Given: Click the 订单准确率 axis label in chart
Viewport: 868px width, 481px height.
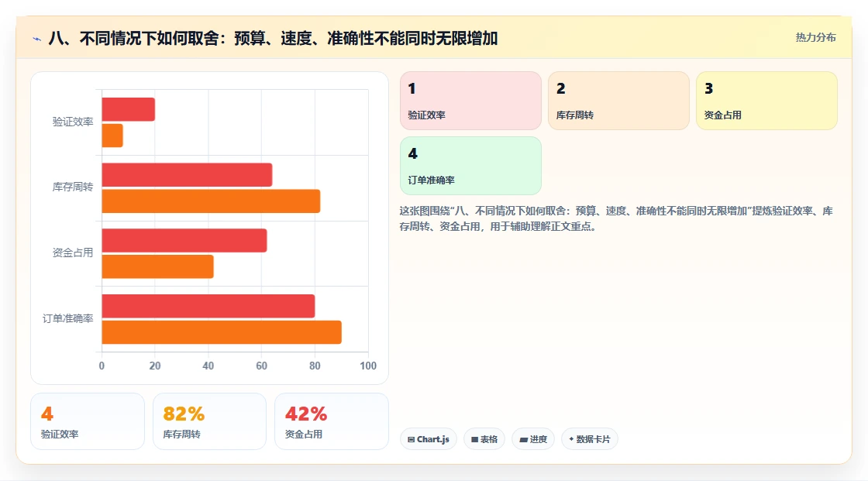Looking at the screenshot, I should click(67, 319).
